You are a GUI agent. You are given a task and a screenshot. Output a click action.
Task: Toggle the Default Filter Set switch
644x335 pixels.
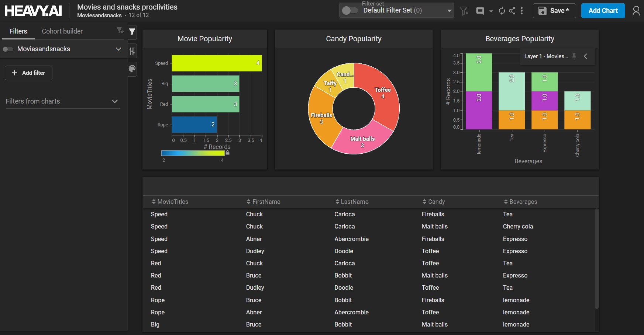click(x=349, y=11)
